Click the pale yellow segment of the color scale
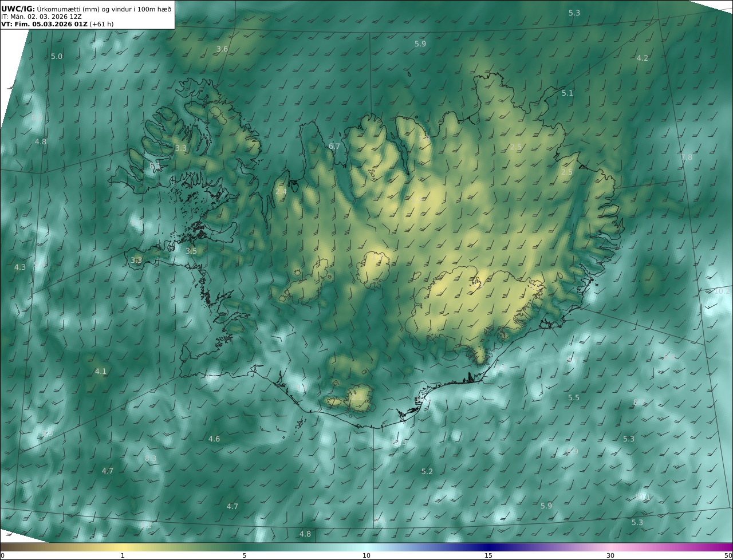This screenshot has height=560, width=733. point(123,547)
